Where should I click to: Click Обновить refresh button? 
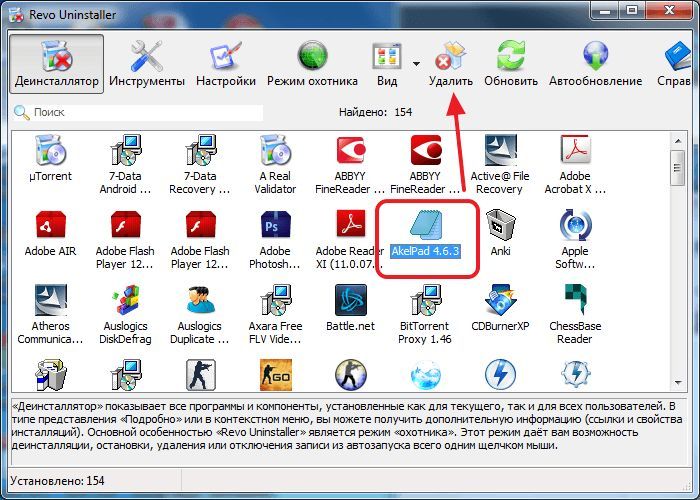pos(511,64)
